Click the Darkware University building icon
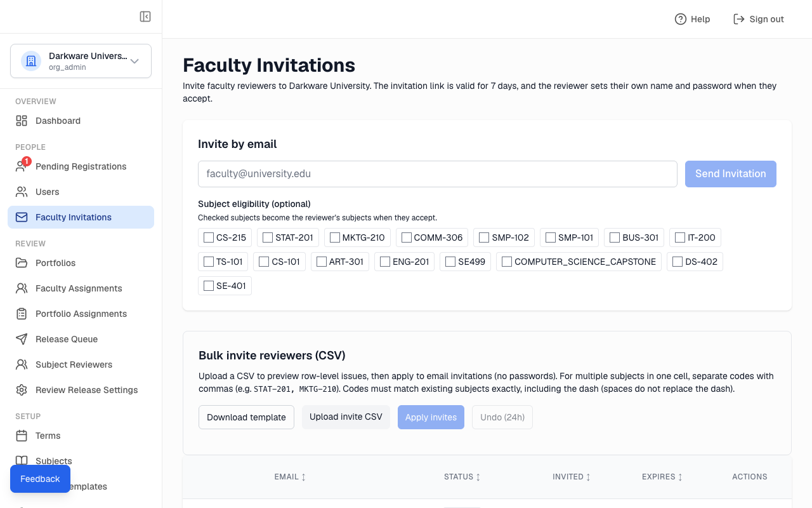Screen dimensions: 812x508 click(x=31, y=61)
